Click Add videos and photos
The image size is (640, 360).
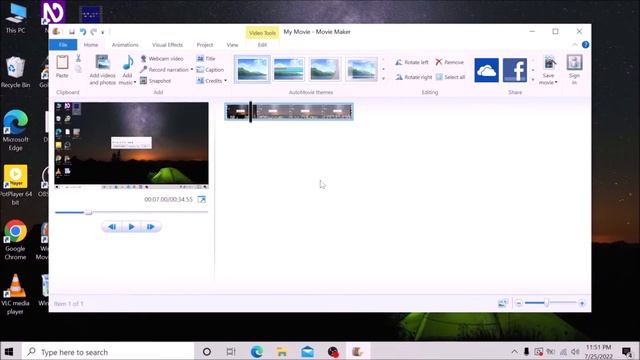[102, 70]
